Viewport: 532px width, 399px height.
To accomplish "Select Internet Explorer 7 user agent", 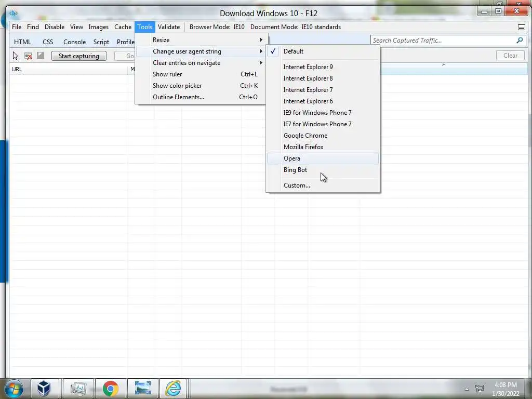I will [x=323, y=90].
